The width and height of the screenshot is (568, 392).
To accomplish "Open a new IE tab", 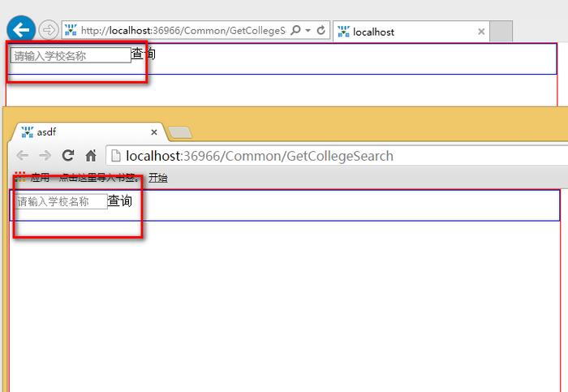I will (501, 32).
